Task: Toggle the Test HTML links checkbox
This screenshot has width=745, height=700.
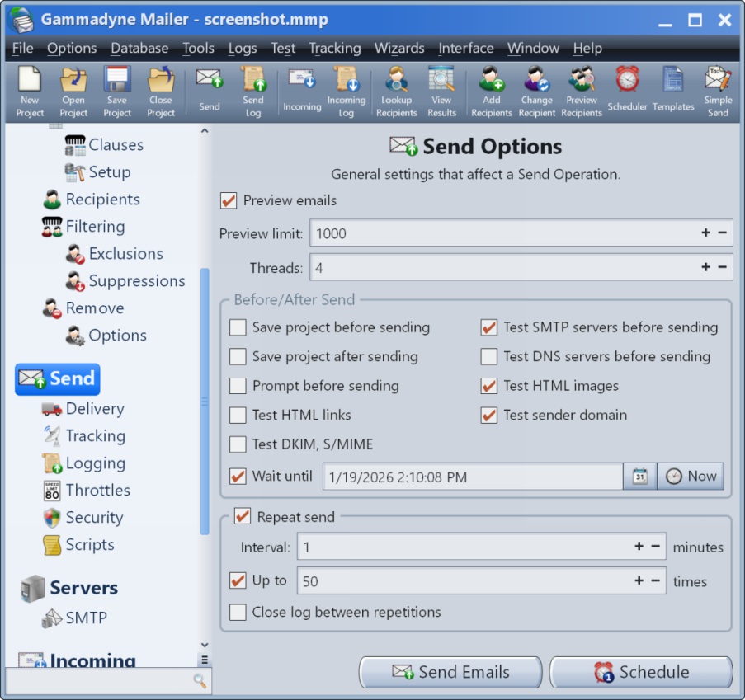Action: coord(238,415)
